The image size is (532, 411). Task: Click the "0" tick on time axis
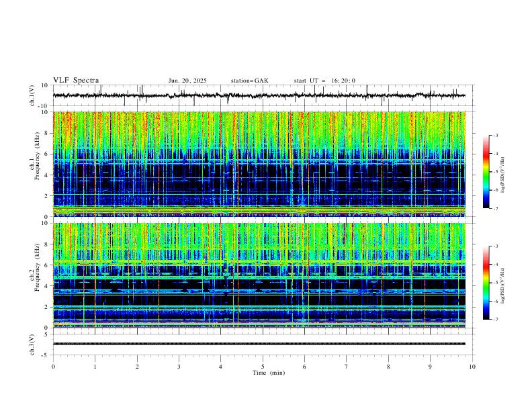(53, 367)
